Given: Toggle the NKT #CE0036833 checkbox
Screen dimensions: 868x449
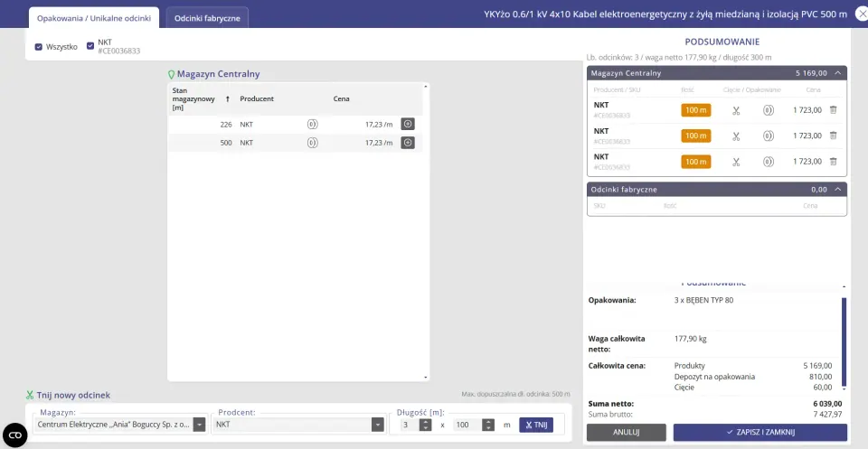Looking at the screenshot, I should click(90, 46).
